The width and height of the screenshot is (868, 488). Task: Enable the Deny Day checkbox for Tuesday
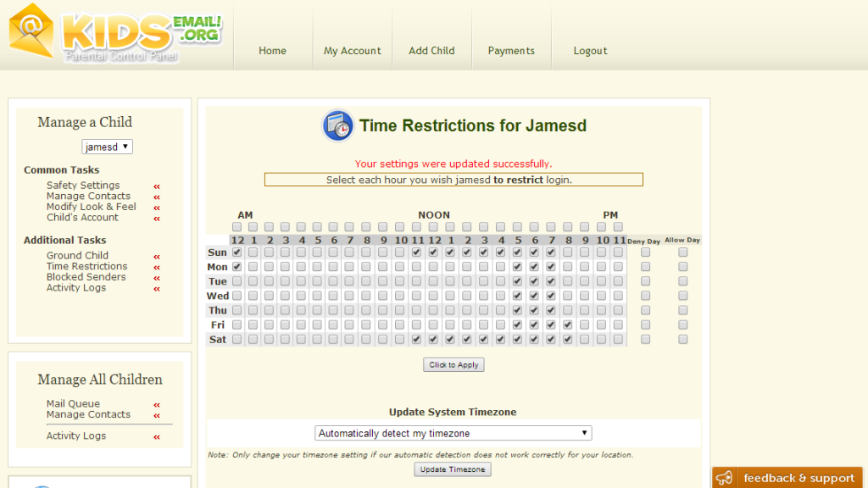pyautogui.click(x=643, y=280)
